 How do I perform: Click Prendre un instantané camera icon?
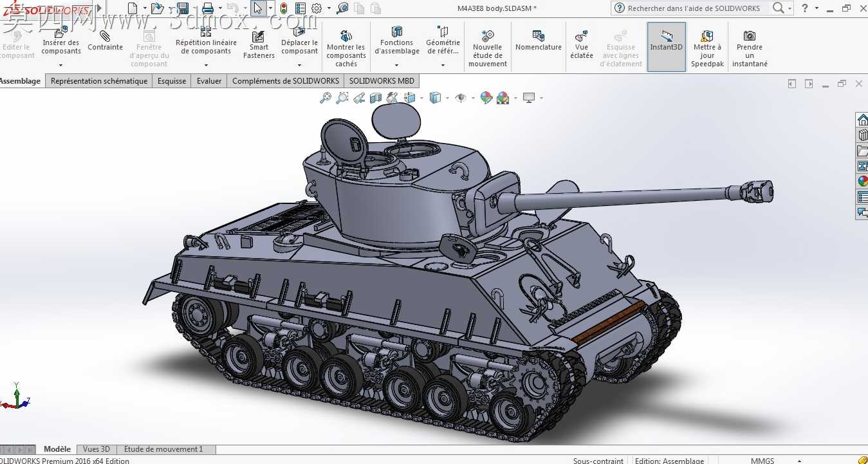(750, 48)
